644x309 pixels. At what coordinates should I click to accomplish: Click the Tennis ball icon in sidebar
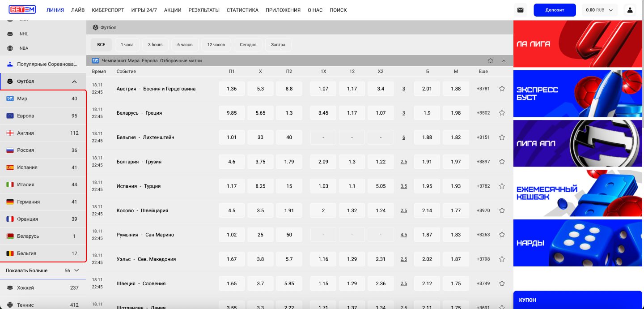[x=10, y=305]
